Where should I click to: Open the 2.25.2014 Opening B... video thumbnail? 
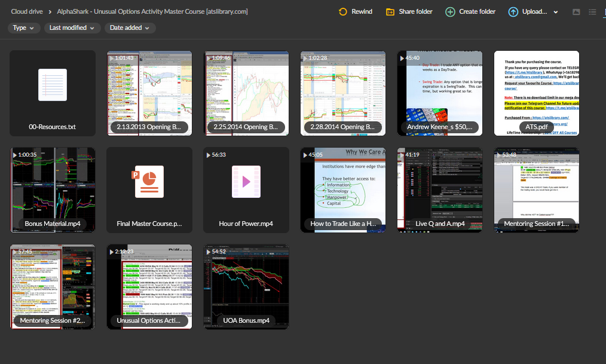click(246, 93)
